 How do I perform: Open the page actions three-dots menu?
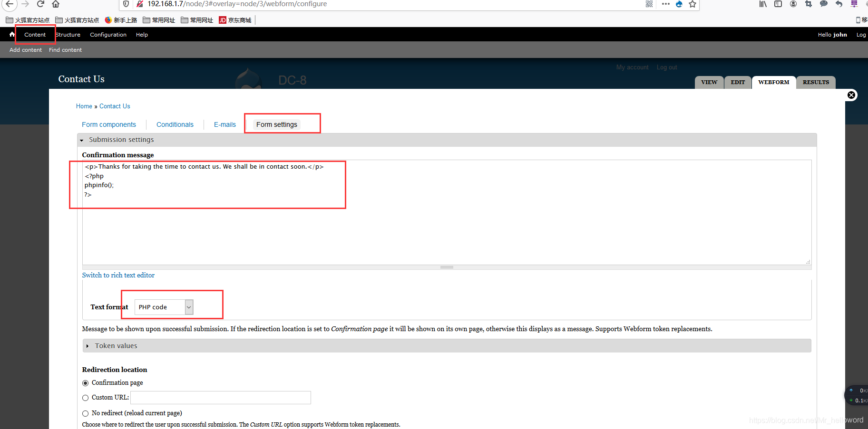tap(665, 4)
